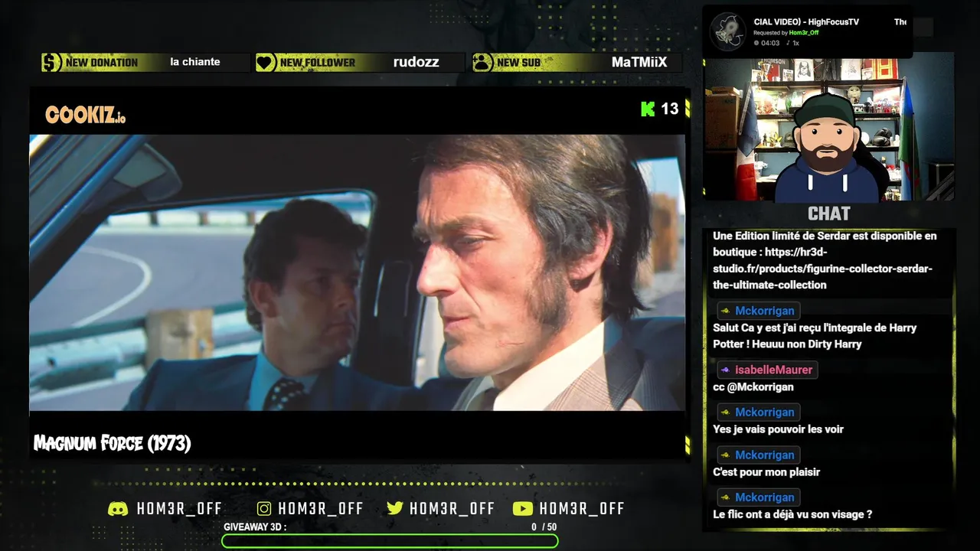Image resolution: width=980 pixels, height=551 pixels.
Task: Click the 'Magnum Force (1973)' title text
Action: point(112,444)
